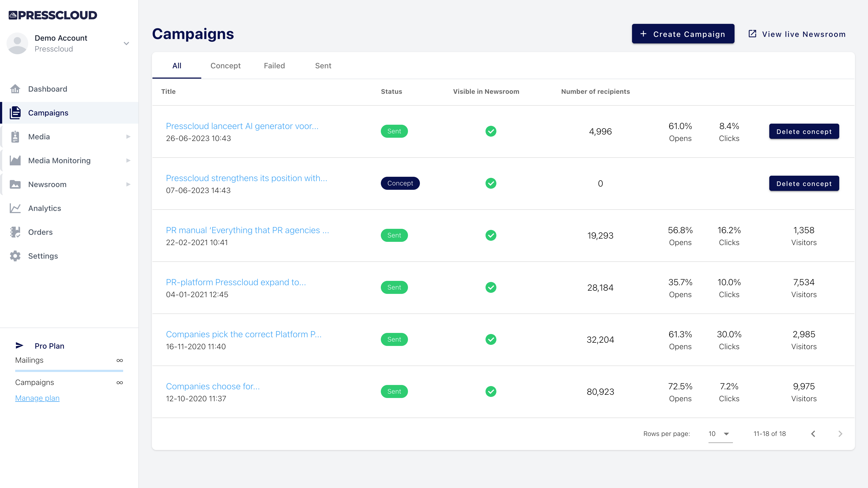This screenshot has height=488, width=868.
Task: Open Media Monitoring via its chart icon
Action: (x=15, y=160)
